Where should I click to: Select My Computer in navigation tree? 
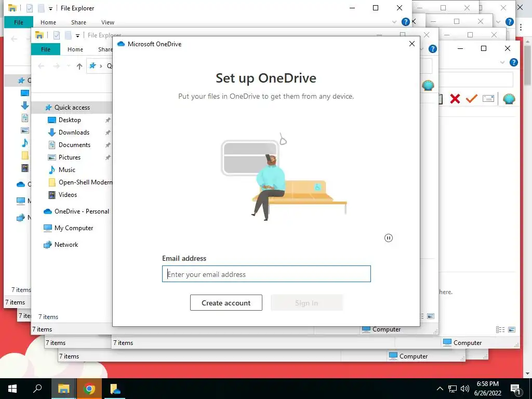74,228
